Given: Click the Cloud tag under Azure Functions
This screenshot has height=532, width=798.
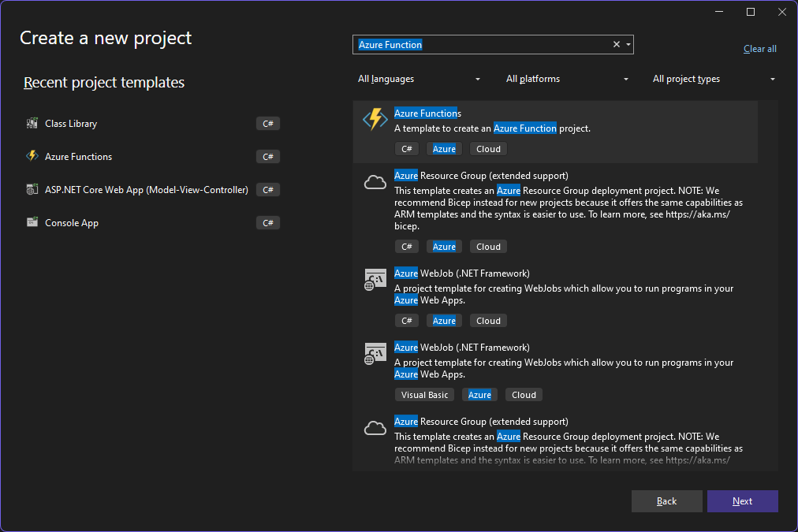Looking at the screenshot, I should pos(488,149).
